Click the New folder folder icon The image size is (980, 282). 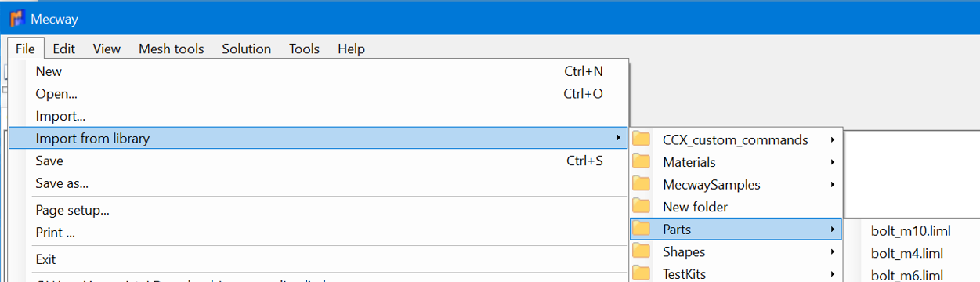642,207
